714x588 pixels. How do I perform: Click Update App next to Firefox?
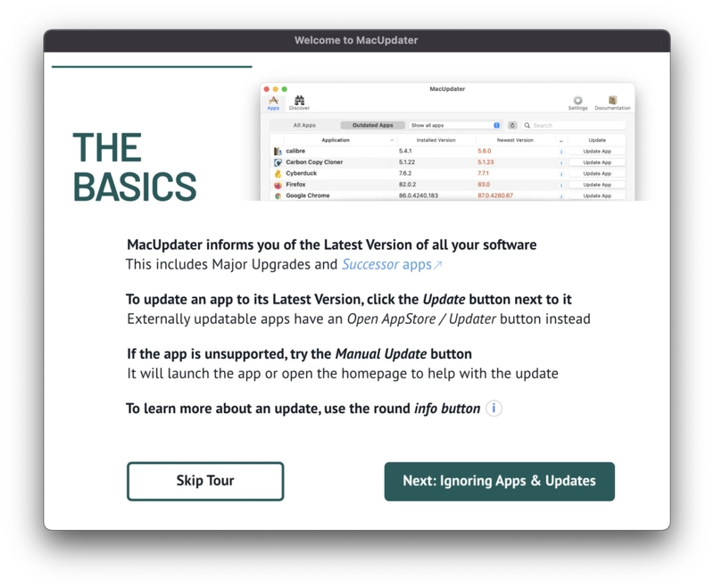596,184
